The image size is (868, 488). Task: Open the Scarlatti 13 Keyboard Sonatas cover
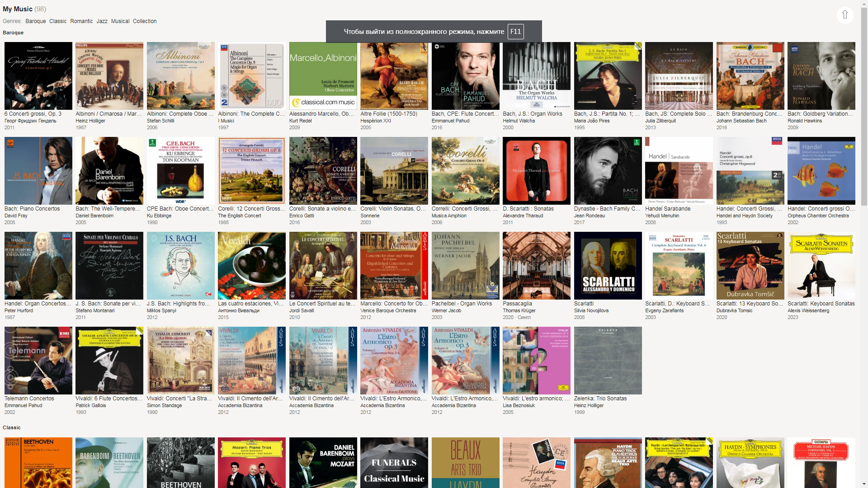pos(750,266)
